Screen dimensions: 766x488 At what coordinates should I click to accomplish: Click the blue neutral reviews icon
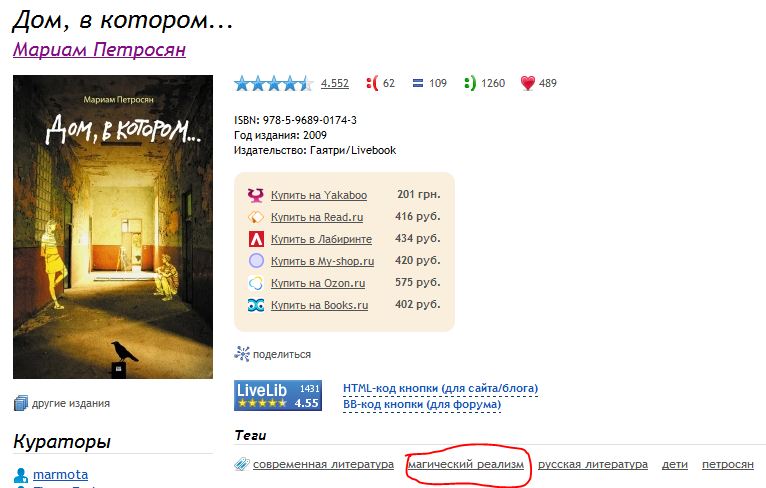[418, 84]
